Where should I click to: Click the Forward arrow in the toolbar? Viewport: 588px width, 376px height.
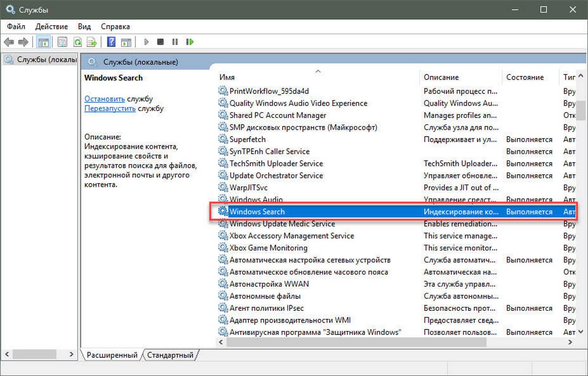coord(24,42)
